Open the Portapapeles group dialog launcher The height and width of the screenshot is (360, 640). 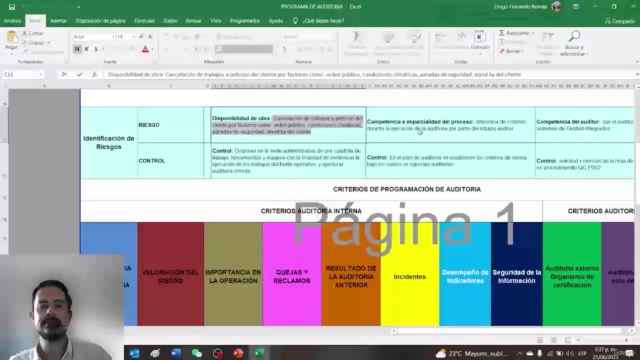66,62
